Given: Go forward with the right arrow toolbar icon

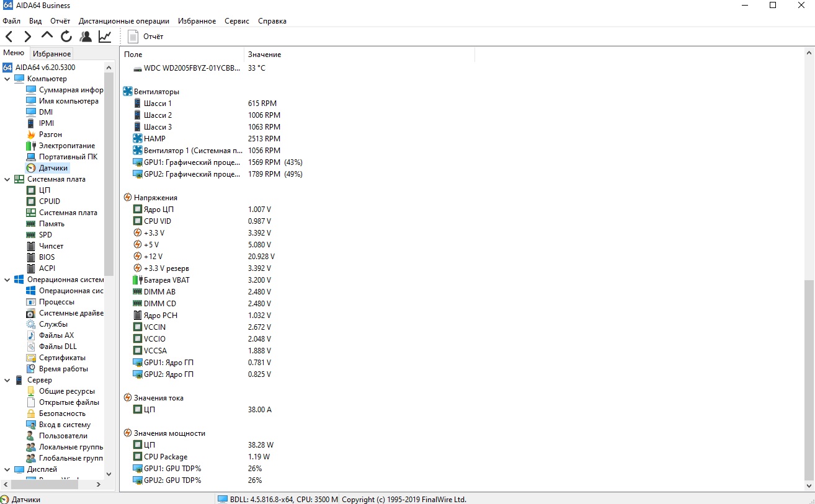Looking at the screenshot, I should click(x=28, y=37).
